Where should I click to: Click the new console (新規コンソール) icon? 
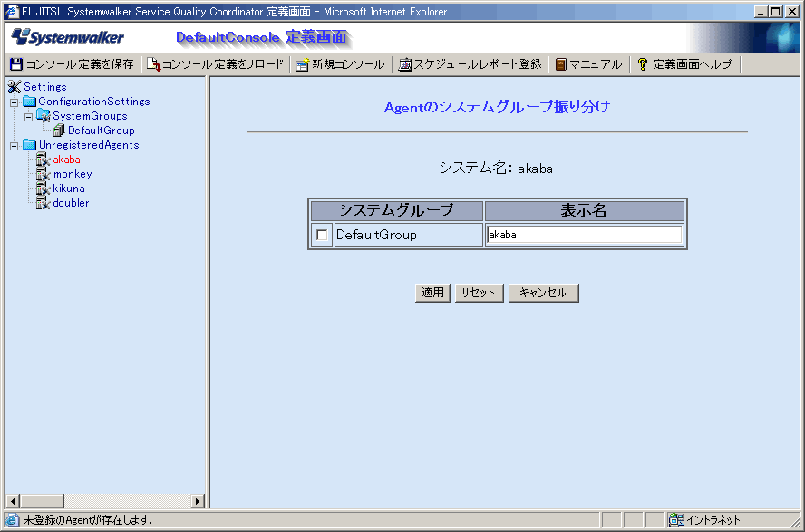(x=302, y=64)
